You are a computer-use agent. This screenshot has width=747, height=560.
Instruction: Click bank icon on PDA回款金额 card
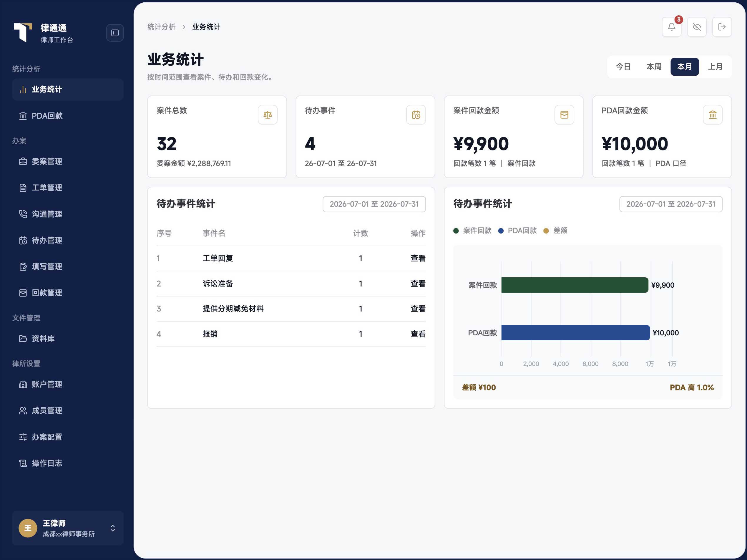pyautogui.click(x=713, y=115)
